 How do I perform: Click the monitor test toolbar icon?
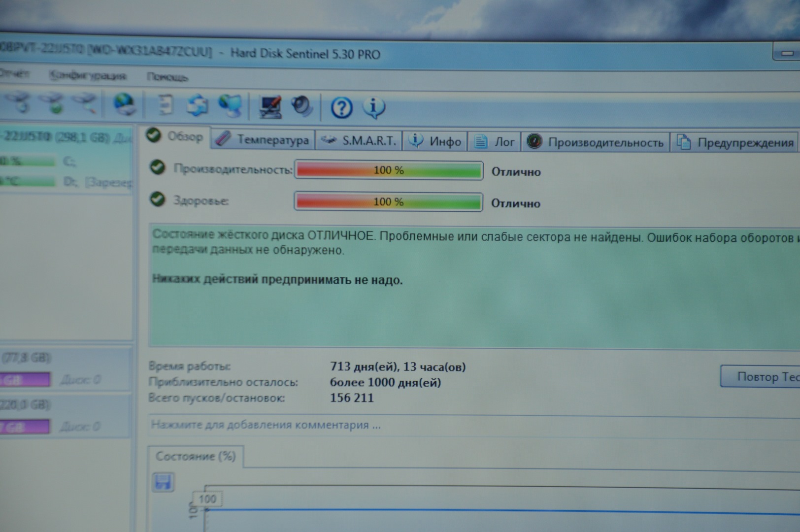270,106
